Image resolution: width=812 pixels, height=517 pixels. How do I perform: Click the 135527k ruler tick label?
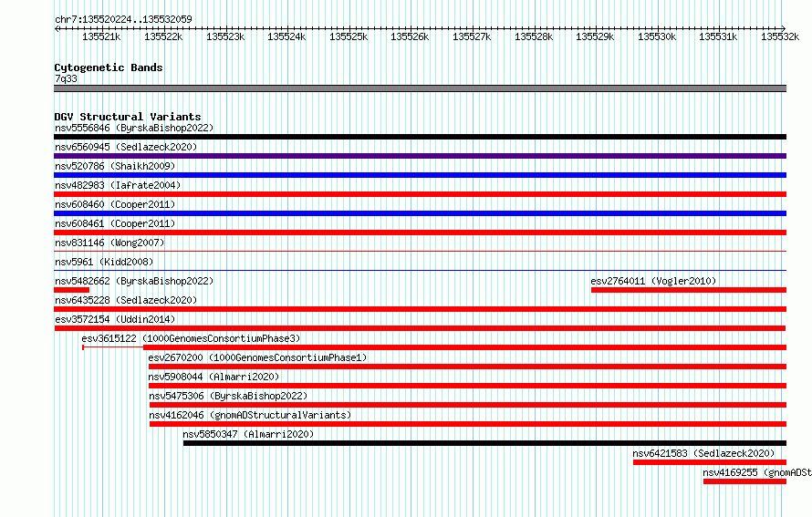point(472,36)
